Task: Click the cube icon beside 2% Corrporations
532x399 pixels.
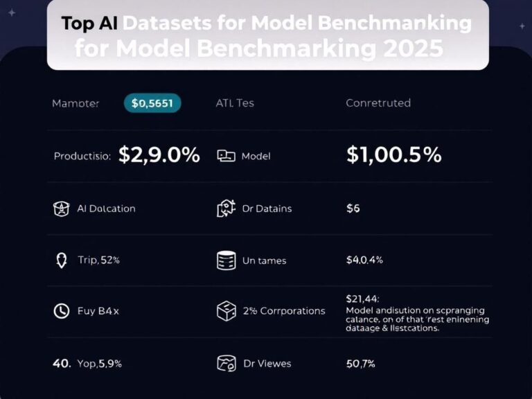Action: (227, 311)
